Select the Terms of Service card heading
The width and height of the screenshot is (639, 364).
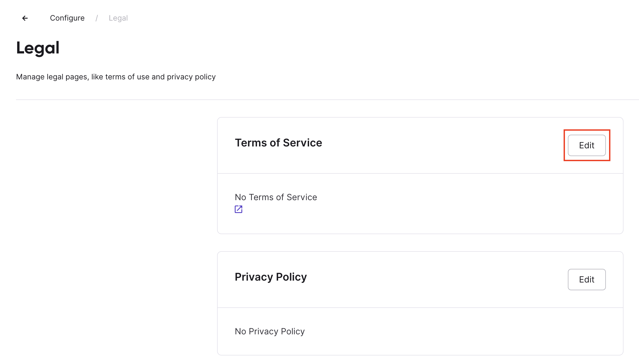278,143
